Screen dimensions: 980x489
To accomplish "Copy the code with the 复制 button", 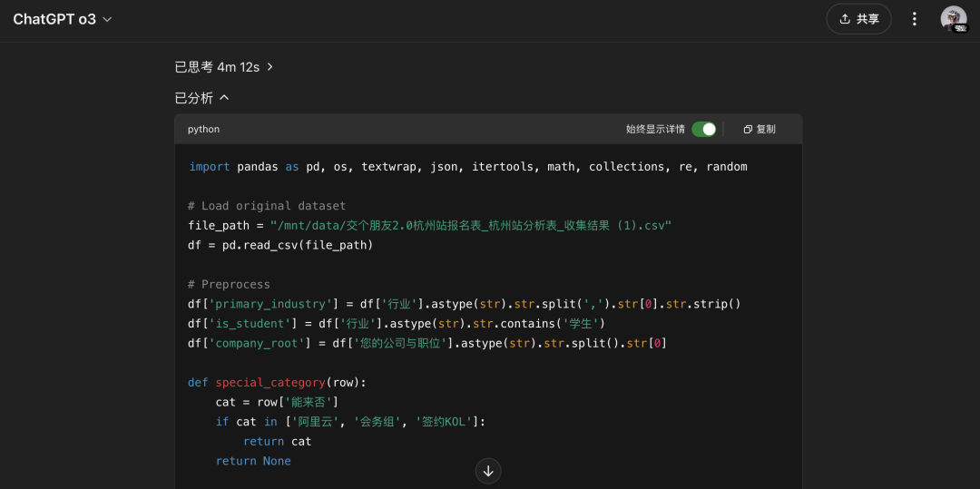I will click(x=759, y=129).
